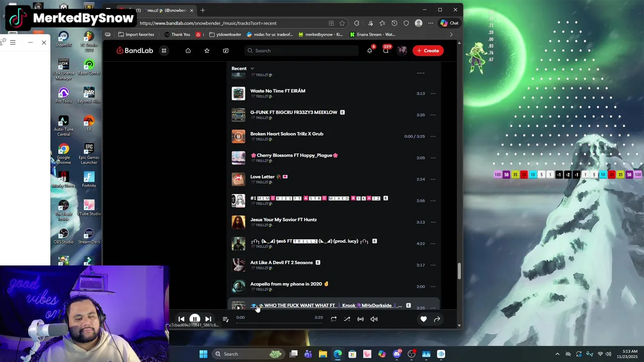Open options for Love Letter track

(x=433, y=179)
